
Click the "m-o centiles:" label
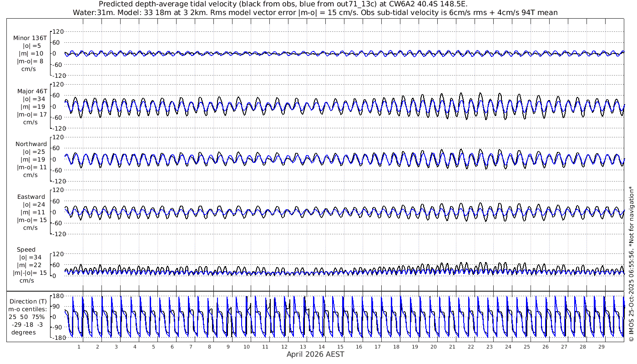click(28, 309)
